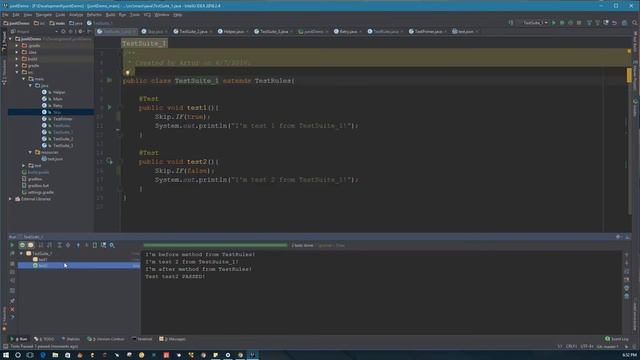
Task: Open the Messages tool window button
Action: (172, 339)
